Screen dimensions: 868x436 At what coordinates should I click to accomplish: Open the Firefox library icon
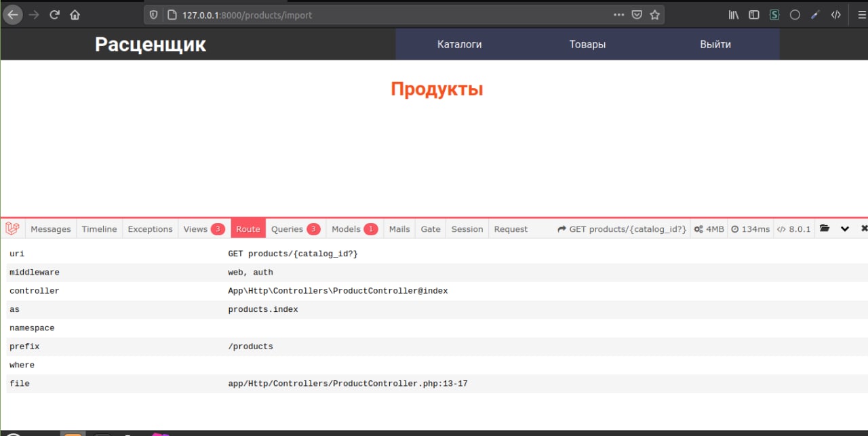(733, 14)
